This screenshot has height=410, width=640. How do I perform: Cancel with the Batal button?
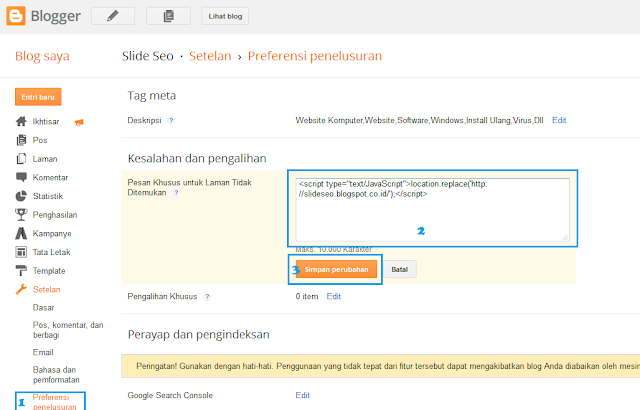tap(400, 269)
